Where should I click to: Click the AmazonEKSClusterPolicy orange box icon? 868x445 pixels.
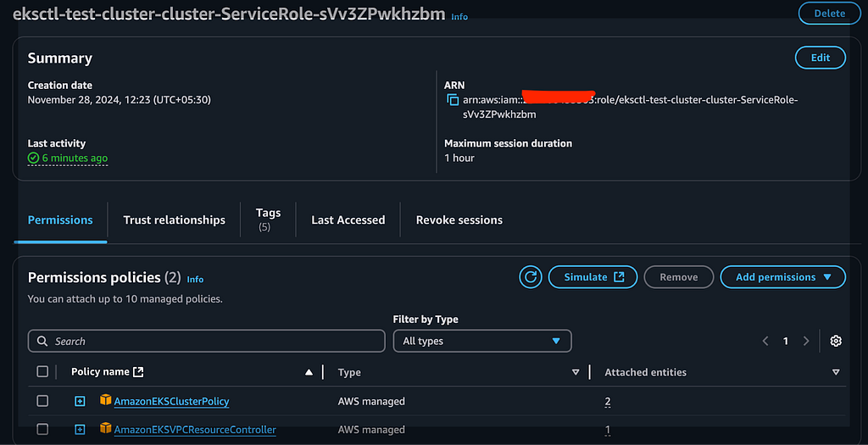(x=105, y=400)
